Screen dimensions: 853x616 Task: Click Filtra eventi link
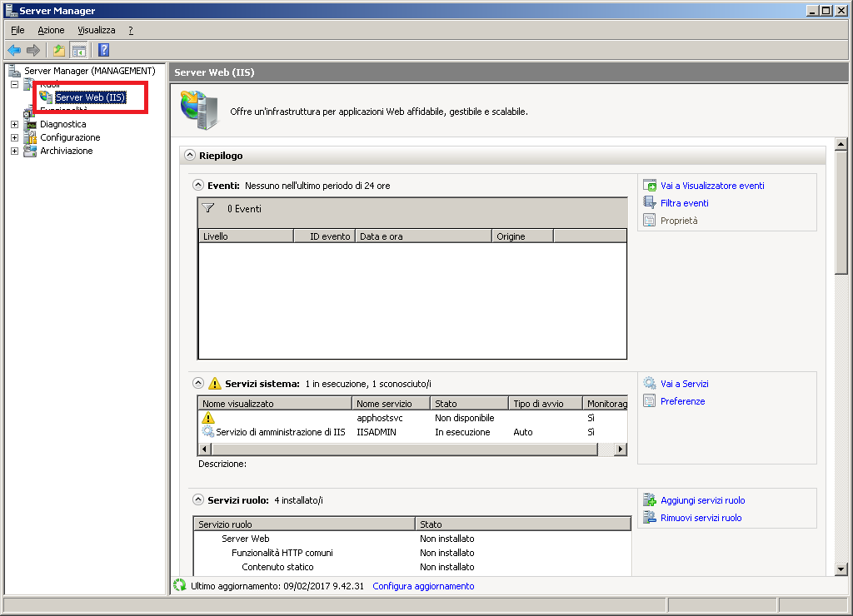[x=685, y=203]
